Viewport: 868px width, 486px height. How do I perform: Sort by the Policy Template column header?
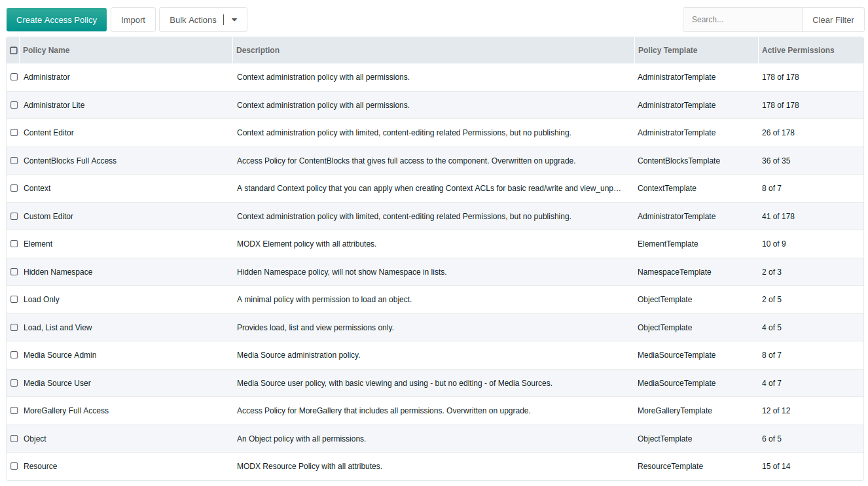coord(666,50)
